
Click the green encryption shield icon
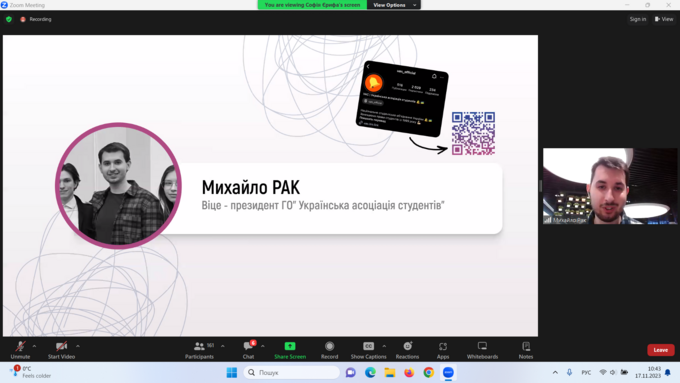(x=9, y=19)
